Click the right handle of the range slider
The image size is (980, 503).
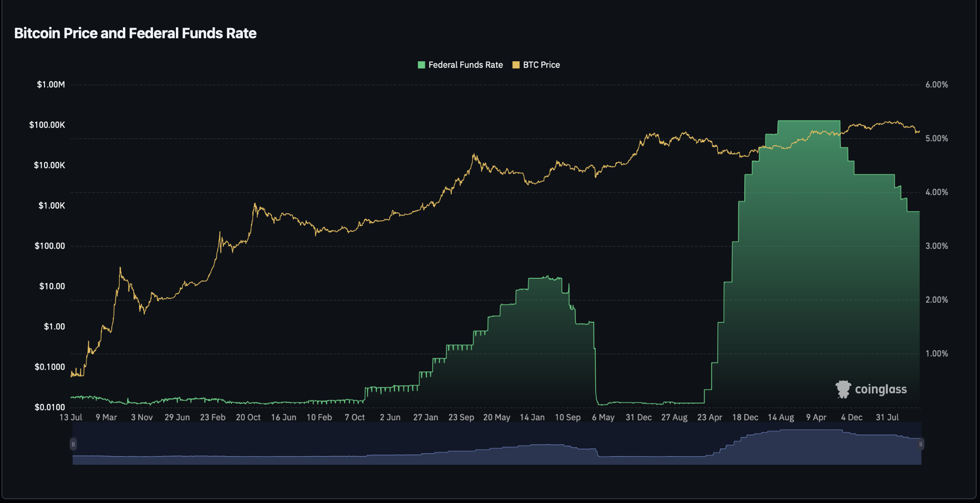click(x=921, y=444)
